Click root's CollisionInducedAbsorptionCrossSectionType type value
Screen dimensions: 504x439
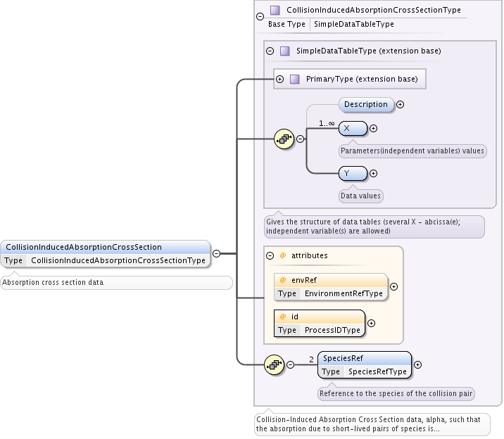click(118, 260)
